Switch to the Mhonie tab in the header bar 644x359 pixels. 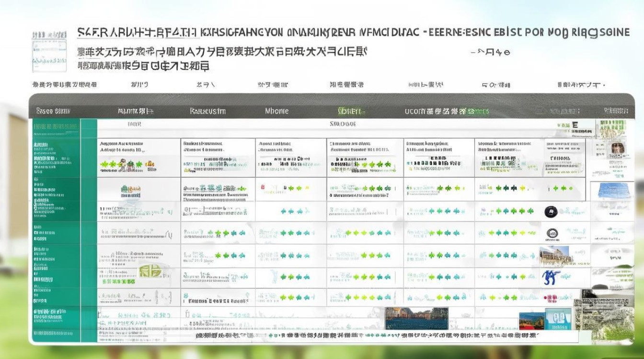(277, 111)
